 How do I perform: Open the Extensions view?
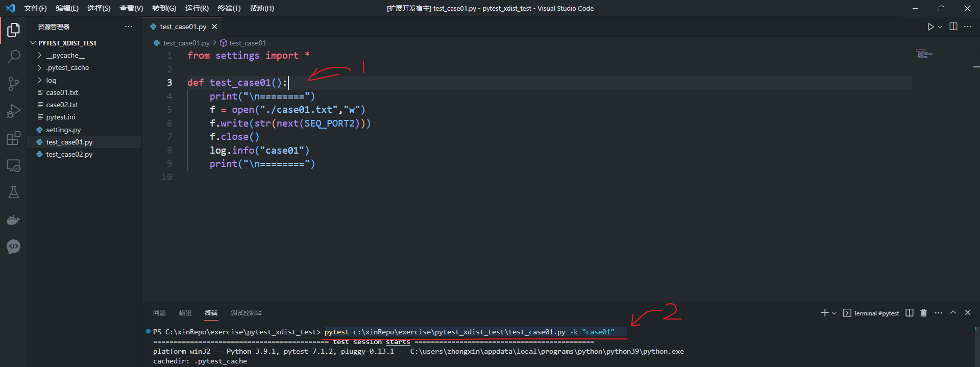pos(14,138)
